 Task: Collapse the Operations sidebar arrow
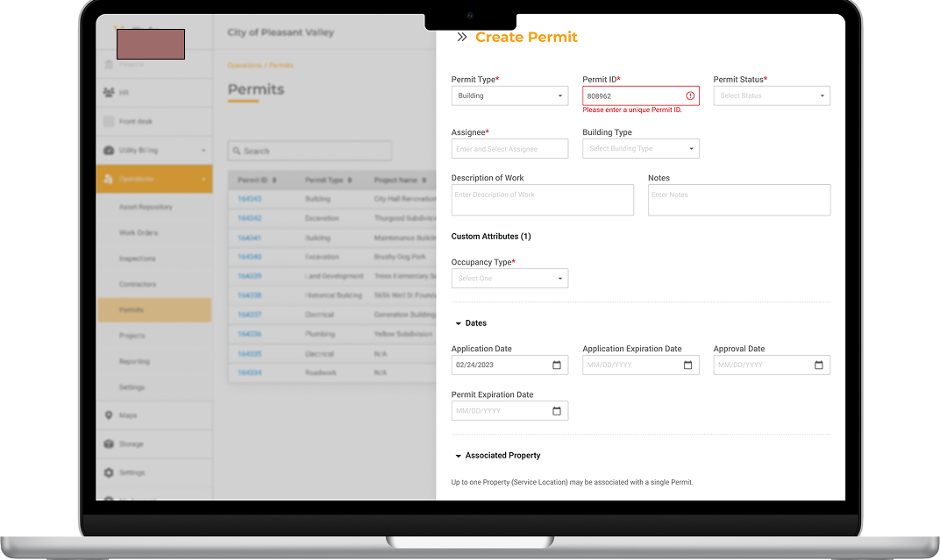(203, 179)
